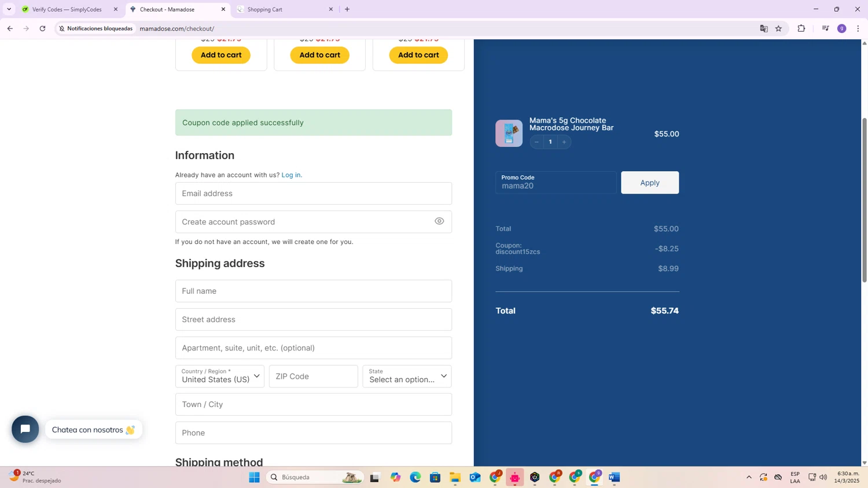This screenshot has width=868, height=488.
Task: Open the clock and date panel
Action: pyautogui.click(x=848, y=477)
